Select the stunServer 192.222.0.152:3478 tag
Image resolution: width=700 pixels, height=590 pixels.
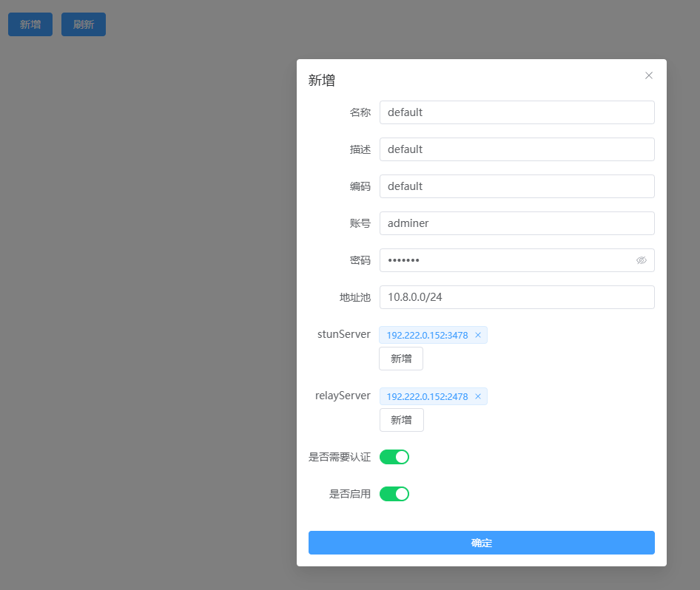tap(427, 336)
